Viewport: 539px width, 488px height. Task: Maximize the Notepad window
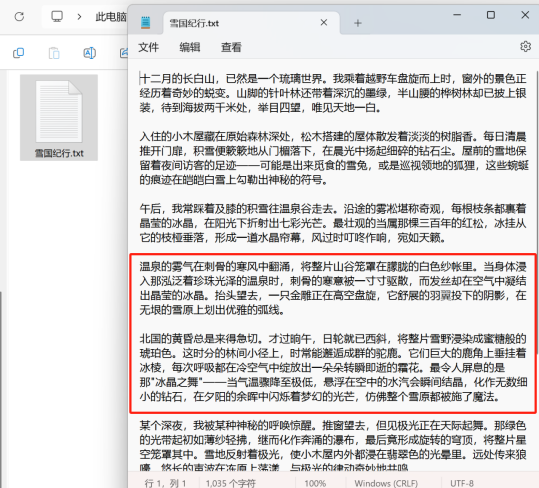(491, 15)
